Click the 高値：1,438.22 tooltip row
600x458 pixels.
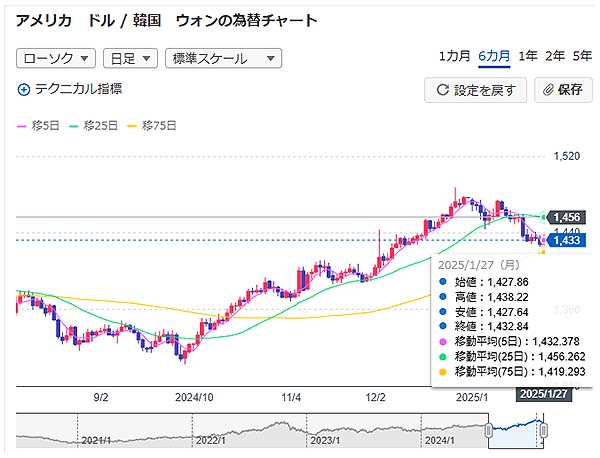point(484,297)
